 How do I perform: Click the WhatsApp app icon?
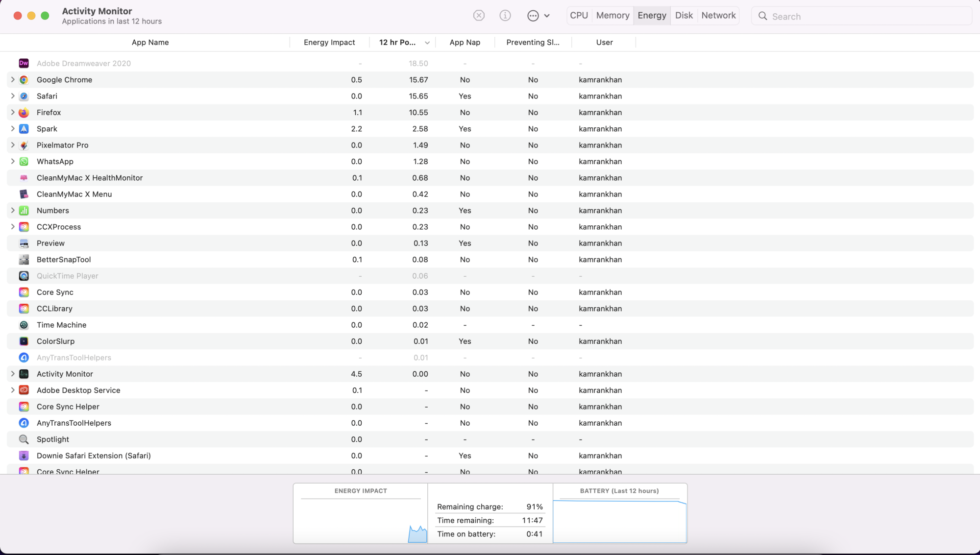point(24,162)
